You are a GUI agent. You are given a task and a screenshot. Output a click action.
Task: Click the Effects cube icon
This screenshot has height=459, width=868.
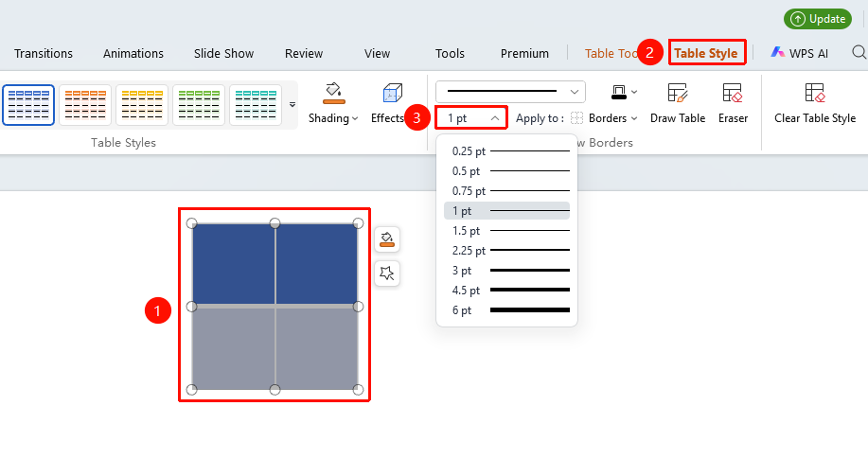(x=392, y=93)
